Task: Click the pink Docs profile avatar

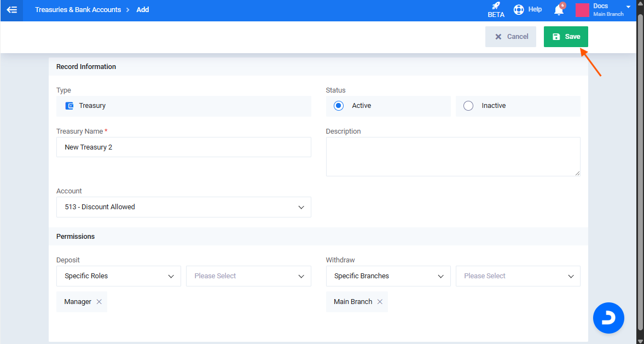Action: 582,10
